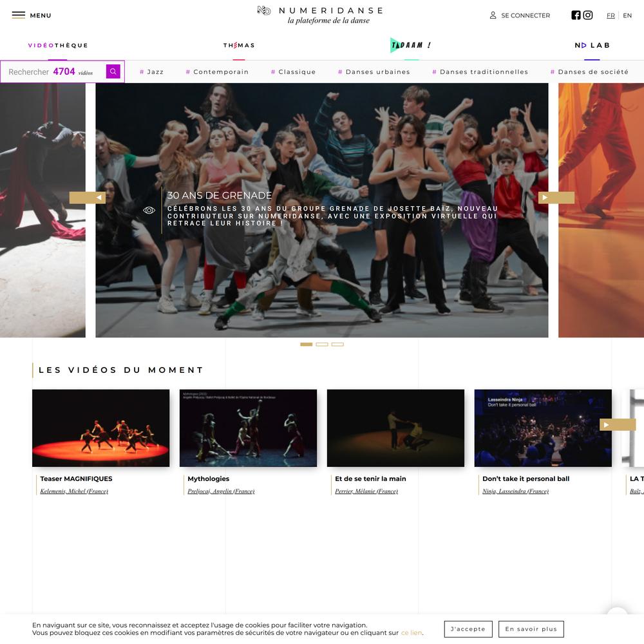Go to the next hero slide arrow
The width and height of the screenshot is (644, 644).
pos(556,198)
